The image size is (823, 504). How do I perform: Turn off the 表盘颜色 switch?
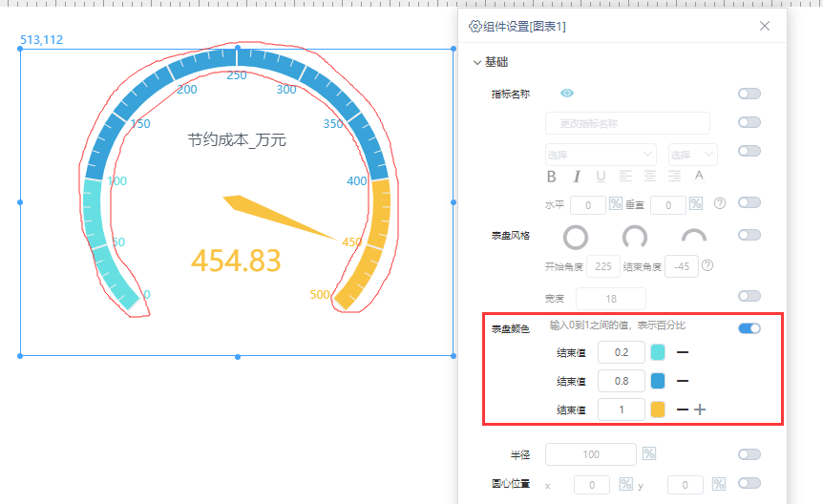[749, 328]
